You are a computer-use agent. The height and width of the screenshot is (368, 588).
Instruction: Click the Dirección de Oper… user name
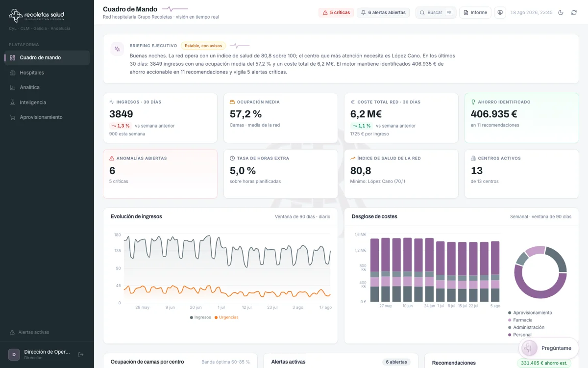point(47,352)
